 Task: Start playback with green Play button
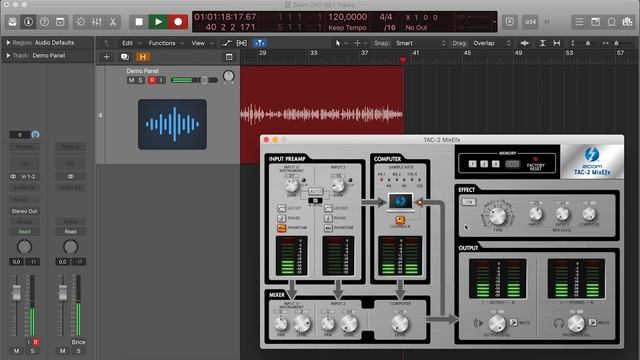pyautogui.click(x=158, y=22)
